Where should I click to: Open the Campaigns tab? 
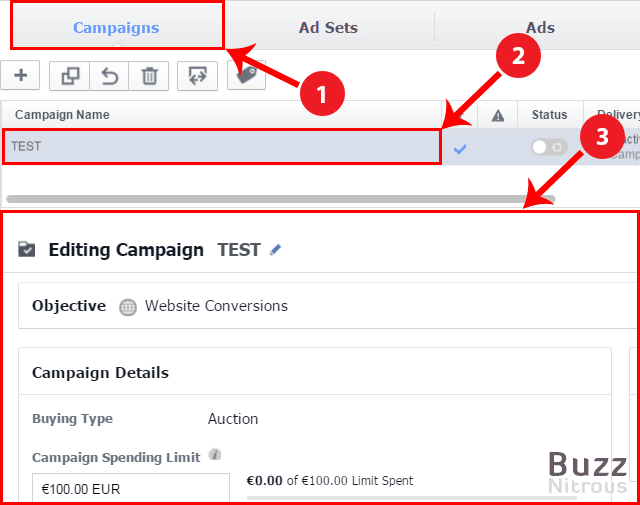point(116,27)
